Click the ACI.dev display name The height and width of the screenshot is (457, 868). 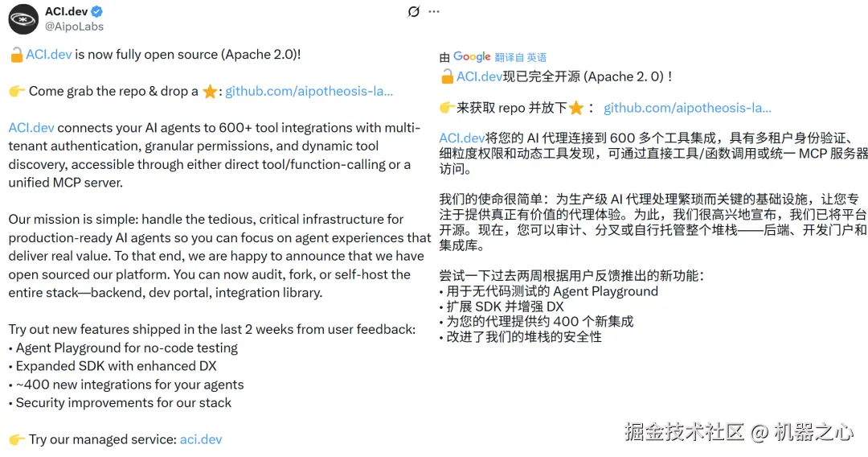point(67,11)
